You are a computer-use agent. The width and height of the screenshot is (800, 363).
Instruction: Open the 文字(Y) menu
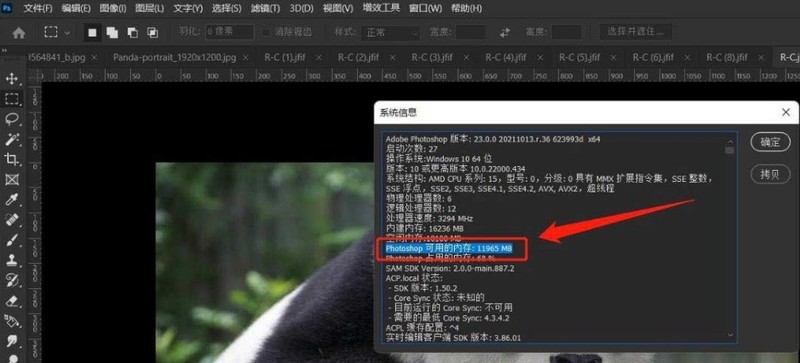[x=188, y=8]
